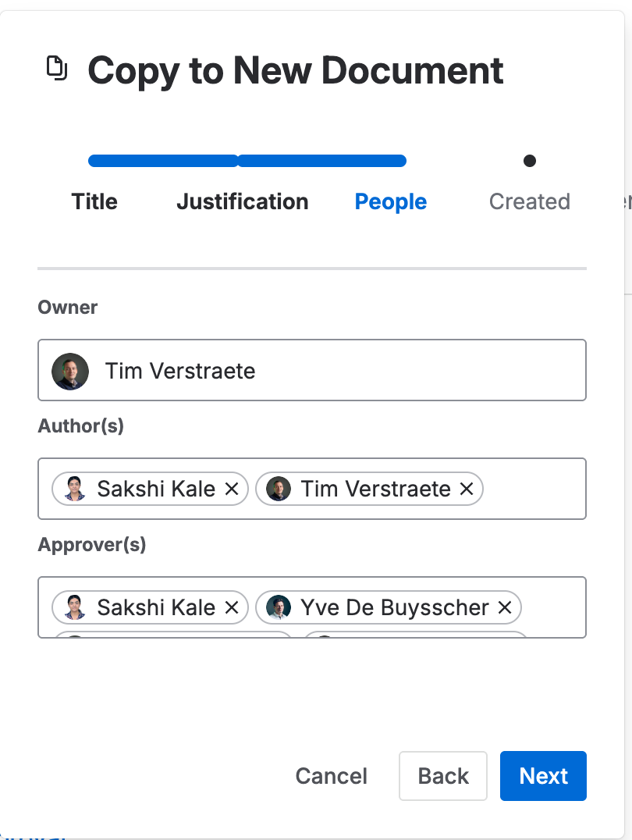Click the copy document icon beside the title
Viewport: 632px width, 840px height.
coord(57,68)
